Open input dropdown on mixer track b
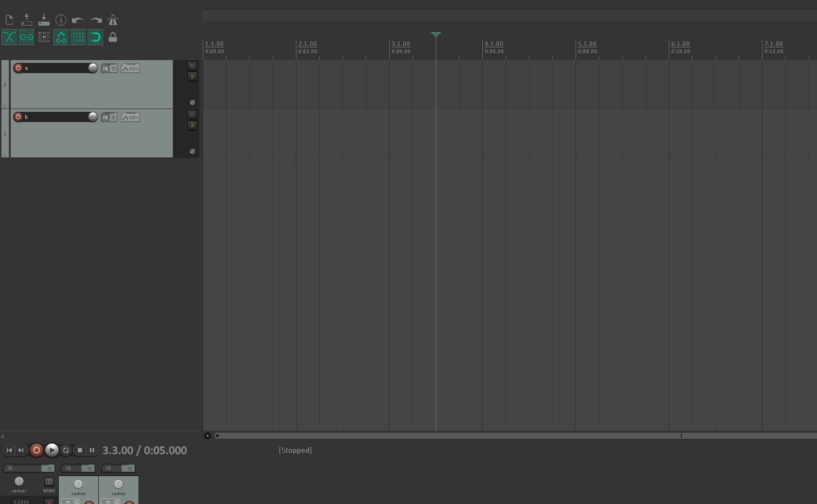This screenshot has width=817, height=504. point(111,502)
